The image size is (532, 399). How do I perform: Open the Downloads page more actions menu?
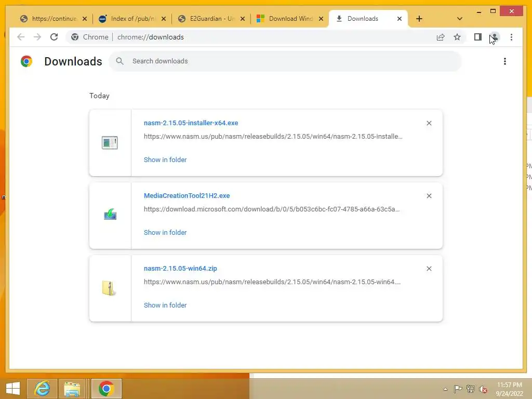coord(505,61)
